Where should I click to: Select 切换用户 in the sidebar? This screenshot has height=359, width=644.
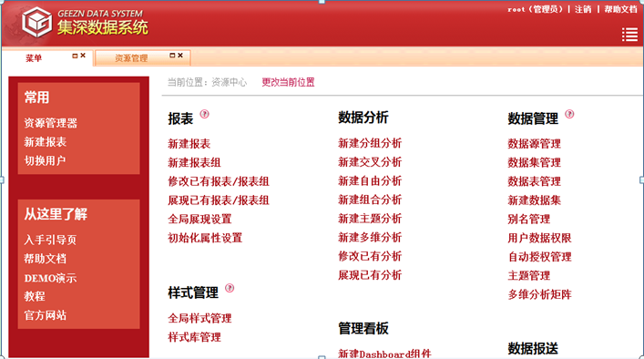45,160
